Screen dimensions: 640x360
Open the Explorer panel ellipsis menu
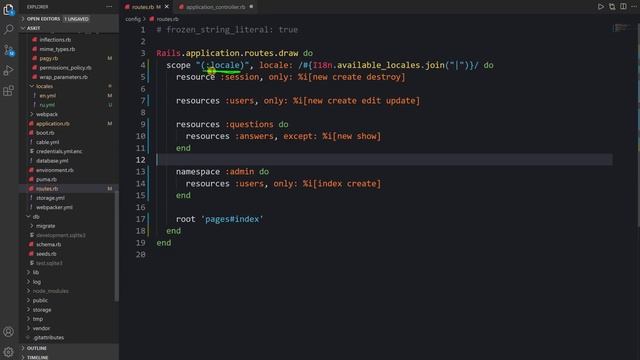tap(109, 7)
